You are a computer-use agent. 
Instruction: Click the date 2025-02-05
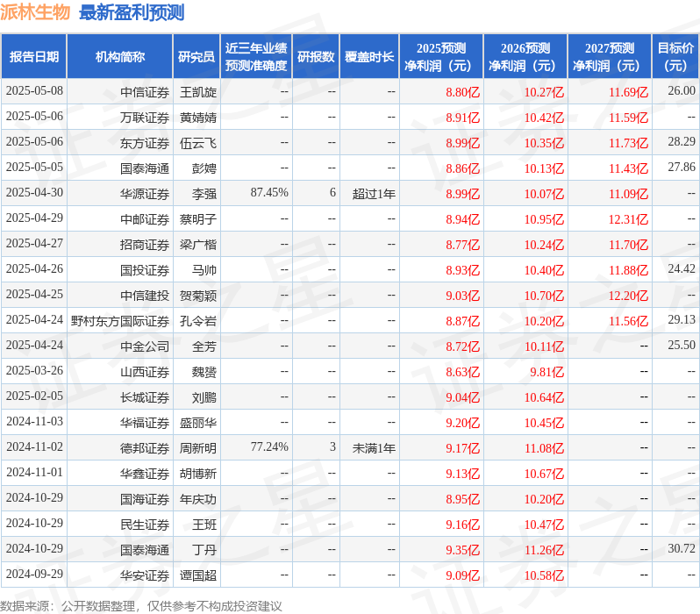coord(34,396)
